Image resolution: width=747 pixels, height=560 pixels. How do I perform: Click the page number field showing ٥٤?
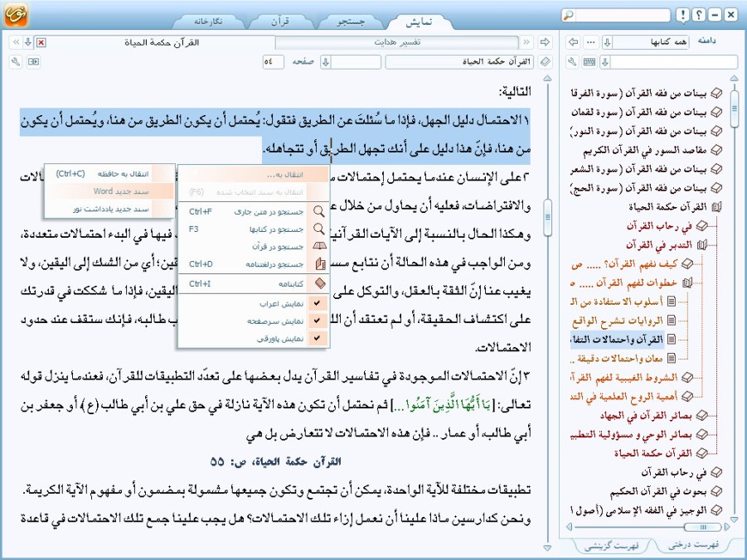(273, 62)
